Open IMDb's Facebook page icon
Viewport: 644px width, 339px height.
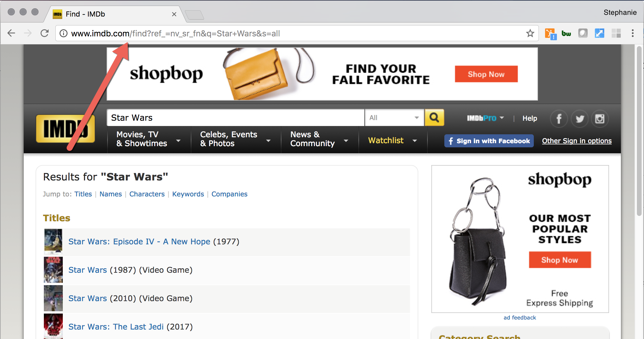click(559, 119)
